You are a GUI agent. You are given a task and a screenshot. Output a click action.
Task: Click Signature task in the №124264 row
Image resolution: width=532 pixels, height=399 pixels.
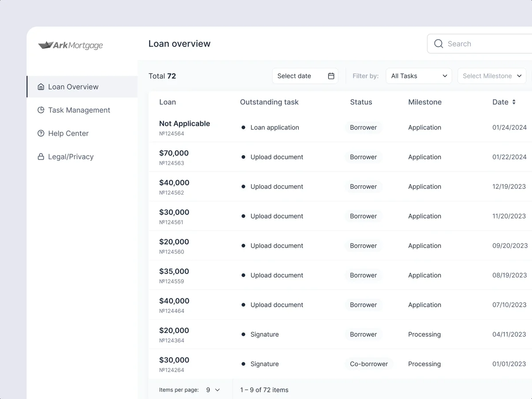265,364
